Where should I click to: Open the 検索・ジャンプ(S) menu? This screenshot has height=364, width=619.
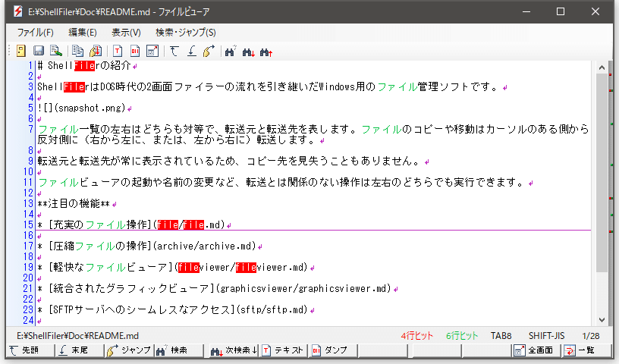click(x=186, y=33)
